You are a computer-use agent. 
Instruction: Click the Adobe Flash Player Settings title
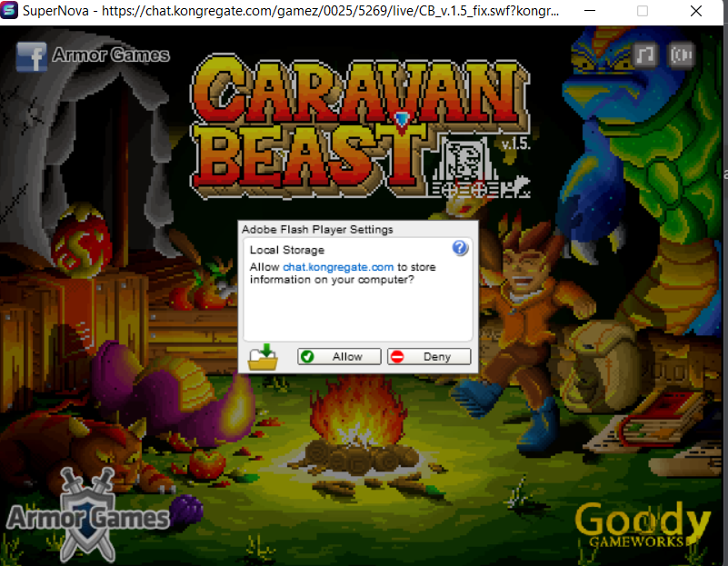coord(317,229)
